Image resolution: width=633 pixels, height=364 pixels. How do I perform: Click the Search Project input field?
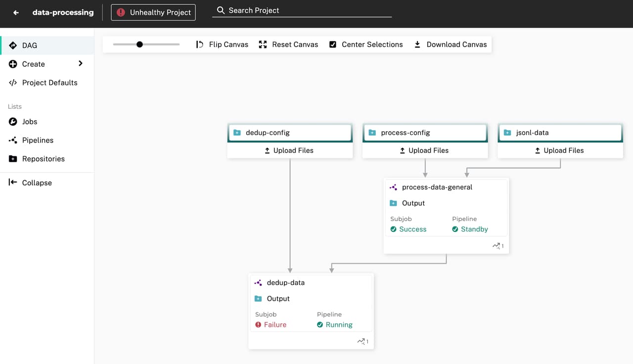pyautogui.click(x=302, y=10)
